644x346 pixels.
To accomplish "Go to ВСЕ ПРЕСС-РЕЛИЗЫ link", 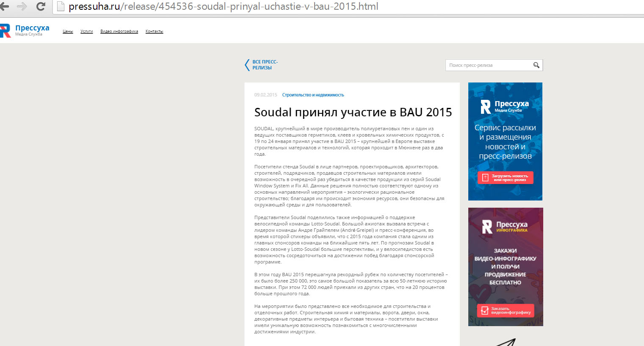I will click(265, 65).
